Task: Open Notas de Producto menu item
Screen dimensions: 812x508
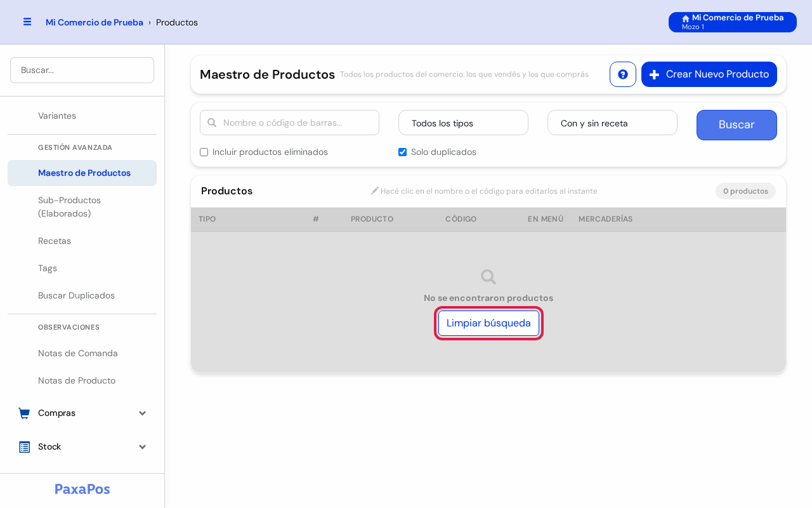Action: click(82, 380)
